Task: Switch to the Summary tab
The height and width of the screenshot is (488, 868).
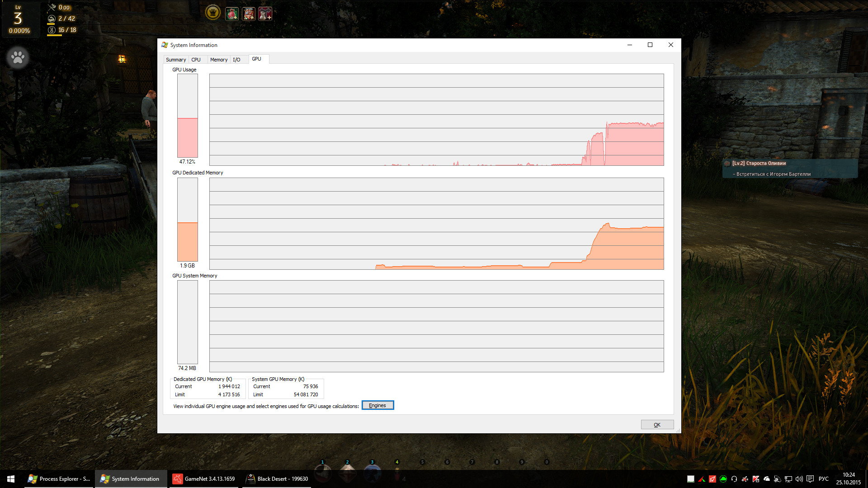Action: pos(175,60)
